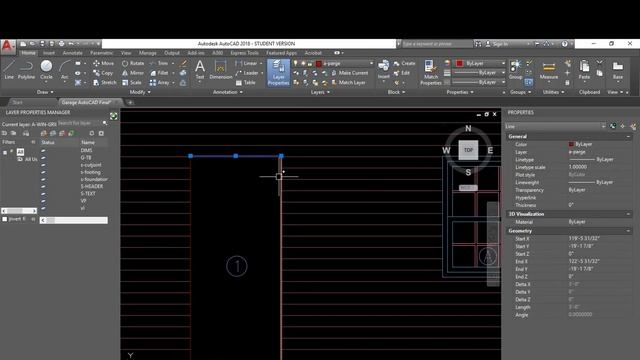640x360 pixels.
Task: Click the Group tool
Action: (516, 69)
